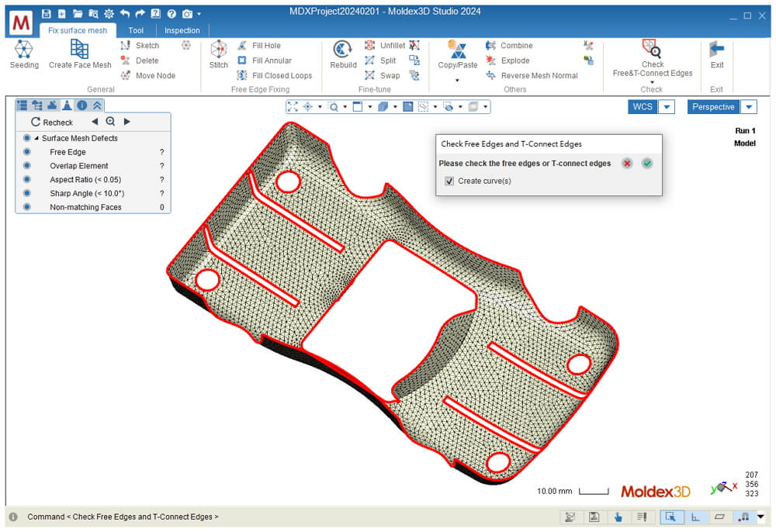Use the Fill Hole tool
The width and height of the screenshot is (776, 532).
point(259,46)
